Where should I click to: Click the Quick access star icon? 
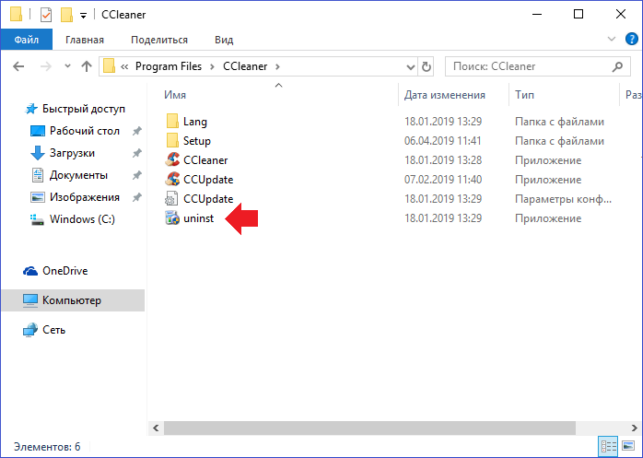[31, 109]
